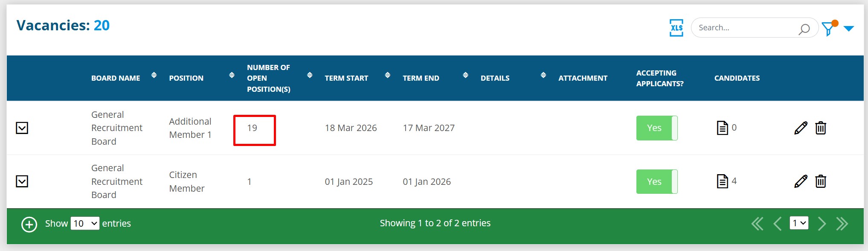Toggle accepting applicants for Citizen Member
The image size is (868, 251).
tap(656, 181)
